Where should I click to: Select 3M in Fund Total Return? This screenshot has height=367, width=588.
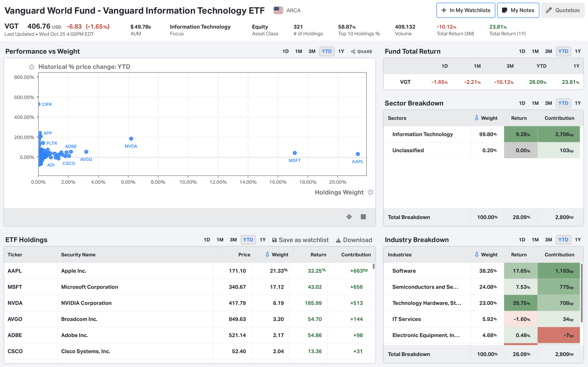(x=548, y=51)
